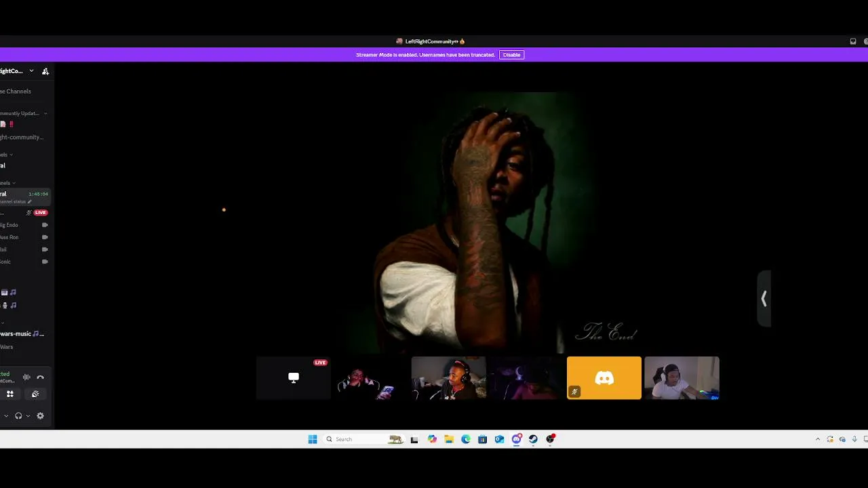The image size is (868, 488).
Task: Open the server name dropdown menu
Action: pyautogui.click(x=31, y=71)
